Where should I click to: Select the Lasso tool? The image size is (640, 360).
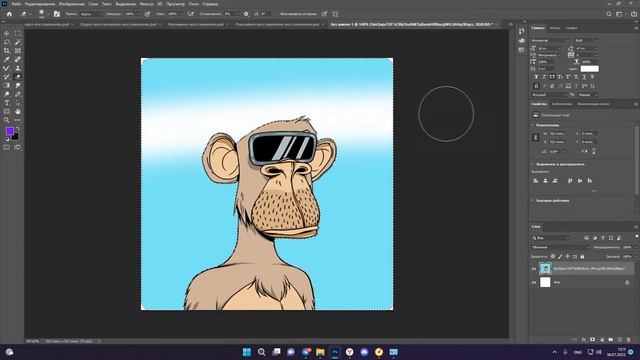coord(7,42)
